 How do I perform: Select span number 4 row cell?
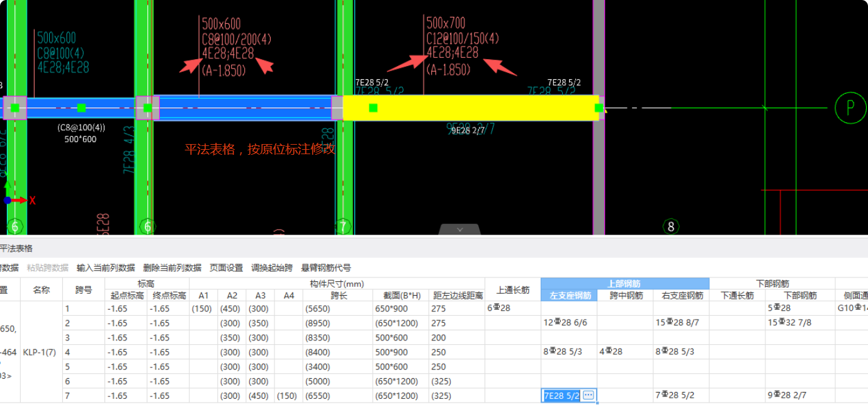pyautogui.click(x=84, y=352)
